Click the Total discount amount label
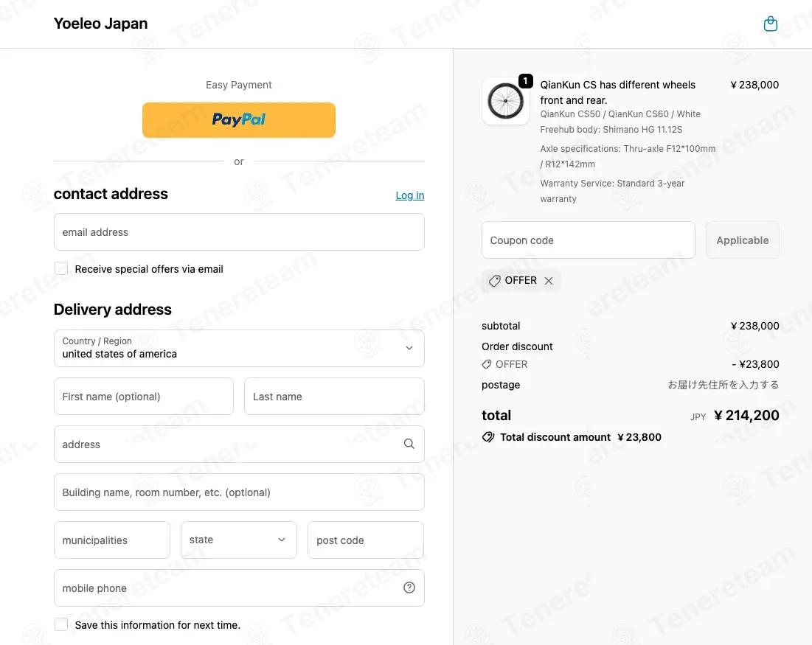812x645 pixels. click(x=555, y=437)
